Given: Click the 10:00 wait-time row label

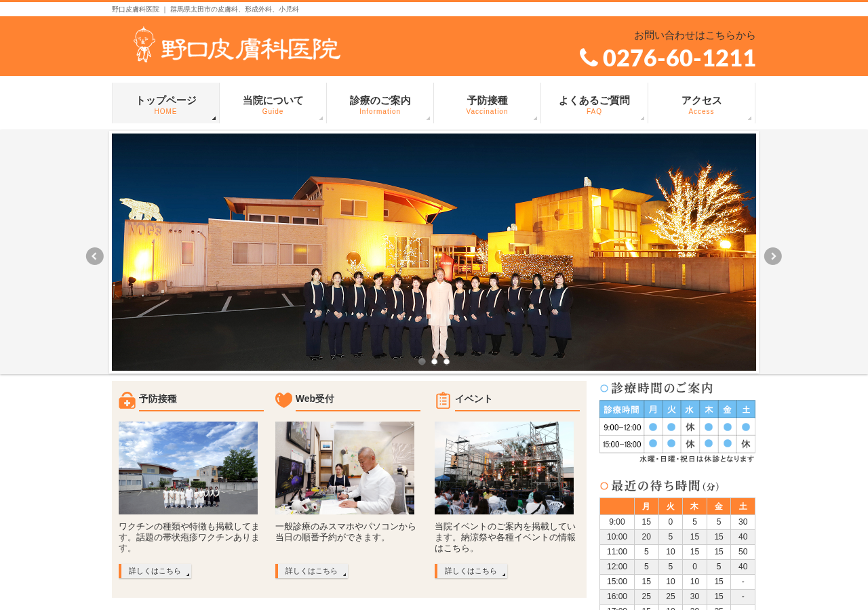Looking at the screenshot, I should [617, 537].
